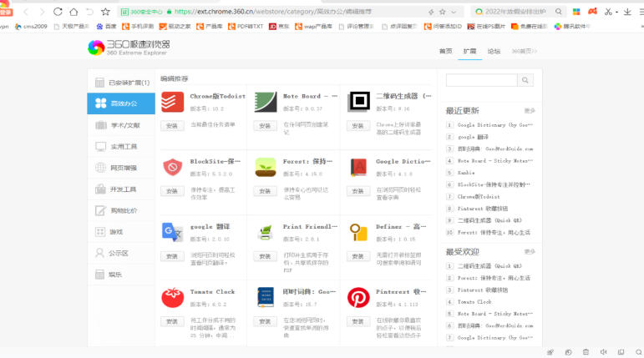The width and height of the screenshot is (644, 358).
Task: Open the Tomato Clock icon
Action: [173, 297]
